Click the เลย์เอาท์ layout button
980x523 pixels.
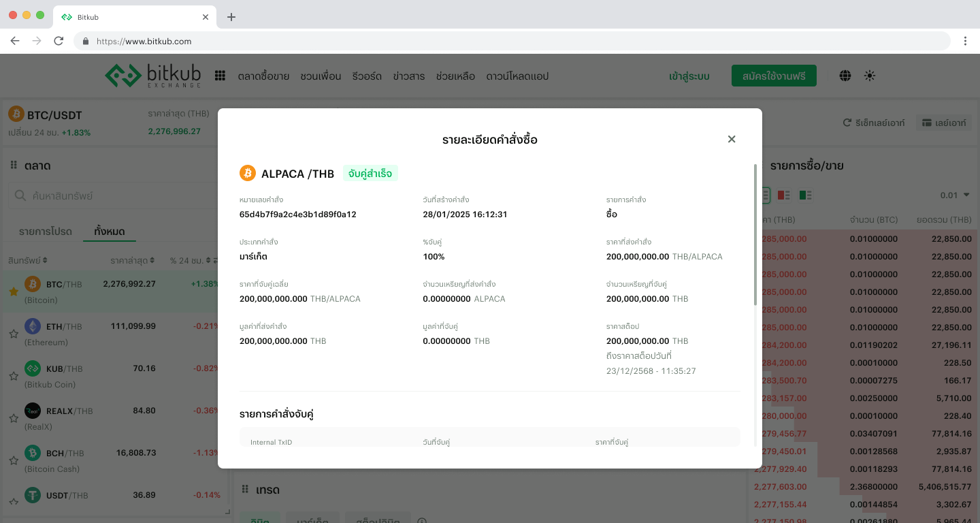[x=944, y=123]
